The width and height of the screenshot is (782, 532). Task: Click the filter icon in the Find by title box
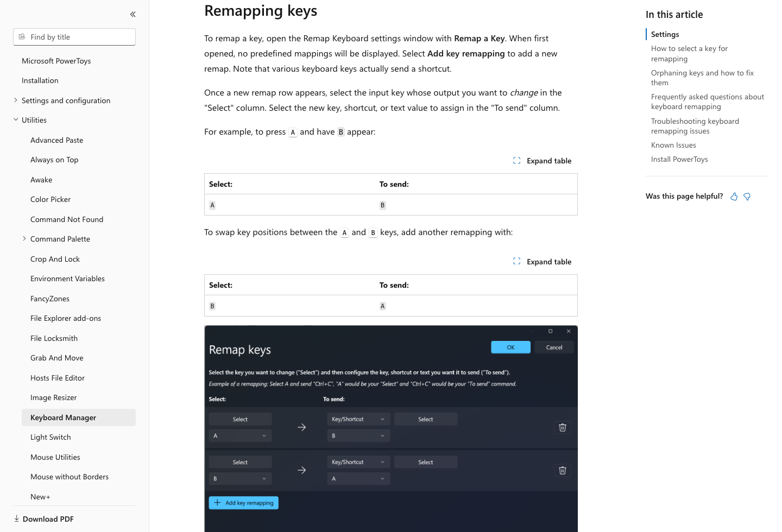point(22,37)
